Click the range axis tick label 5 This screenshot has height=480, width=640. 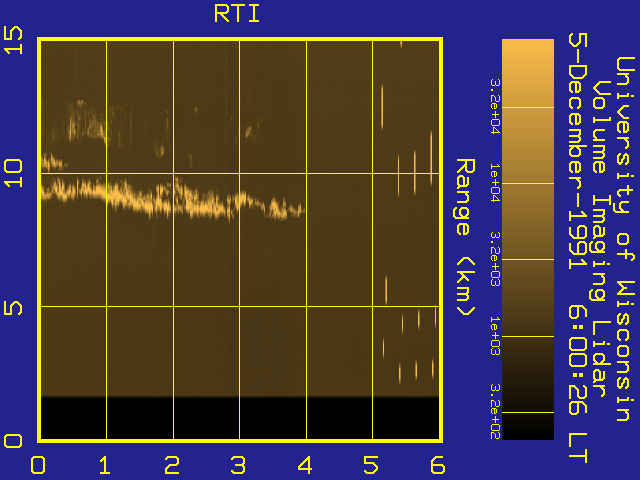point(13,308)
